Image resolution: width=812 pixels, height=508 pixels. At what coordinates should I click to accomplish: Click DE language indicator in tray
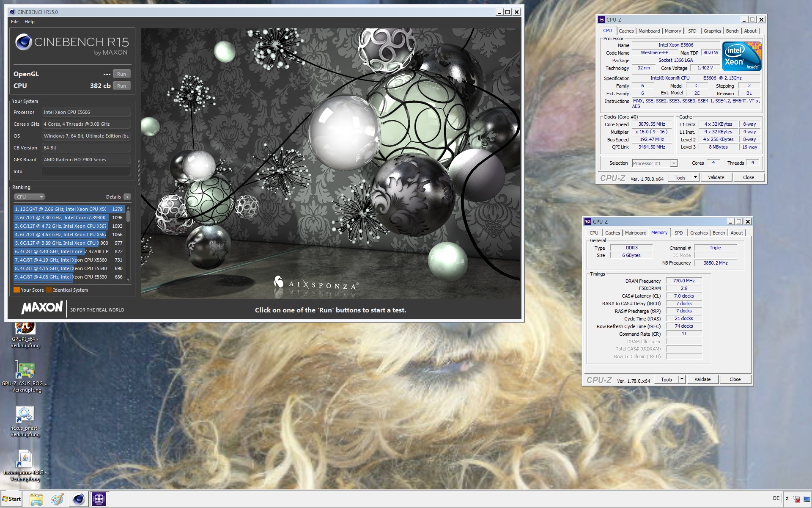pyautogui.click(x=776, y=498)
